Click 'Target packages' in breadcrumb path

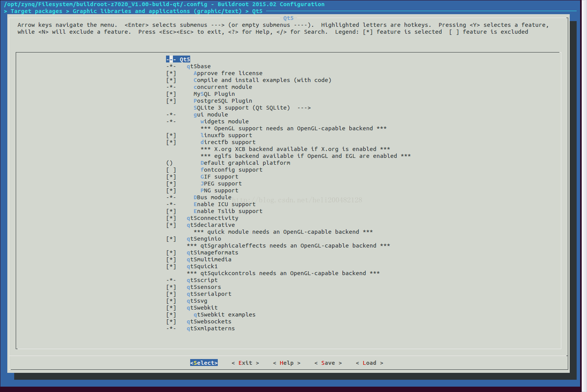coord(36,11)
